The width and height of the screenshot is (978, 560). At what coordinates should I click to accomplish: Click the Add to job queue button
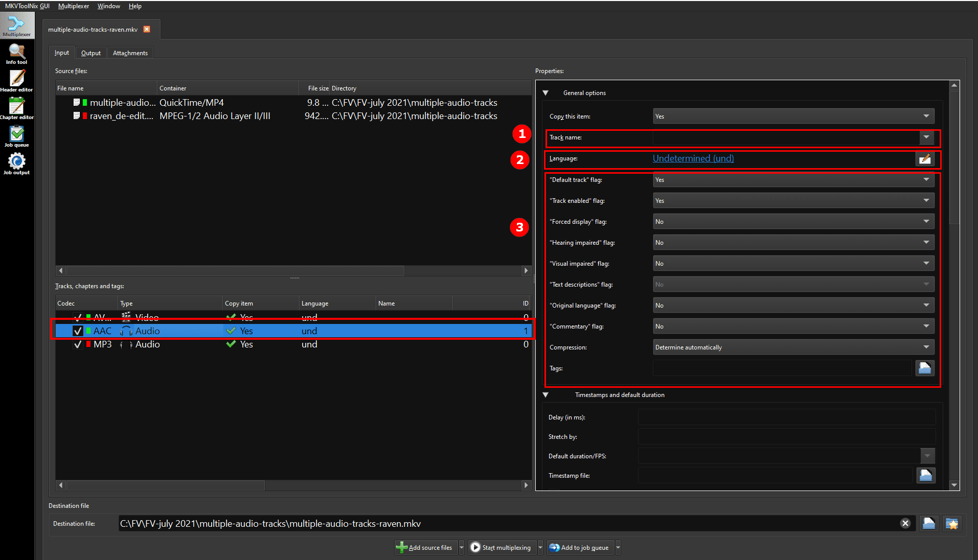(580, 547)
